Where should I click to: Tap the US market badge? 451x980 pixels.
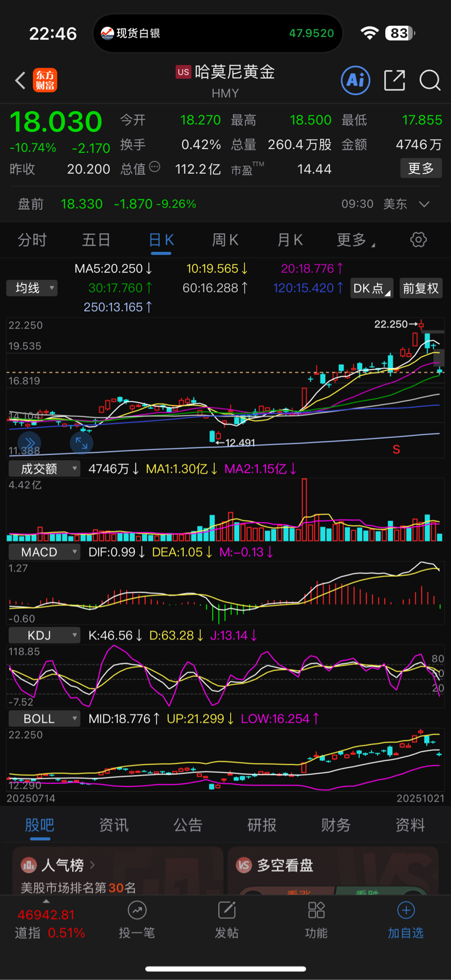click(x=183, y=72)
